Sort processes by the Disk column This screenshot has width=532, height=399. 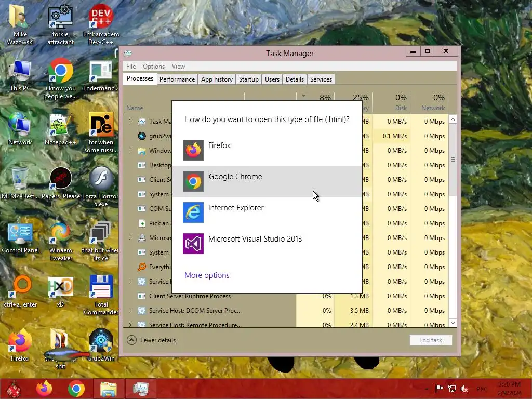click(391, 103)
